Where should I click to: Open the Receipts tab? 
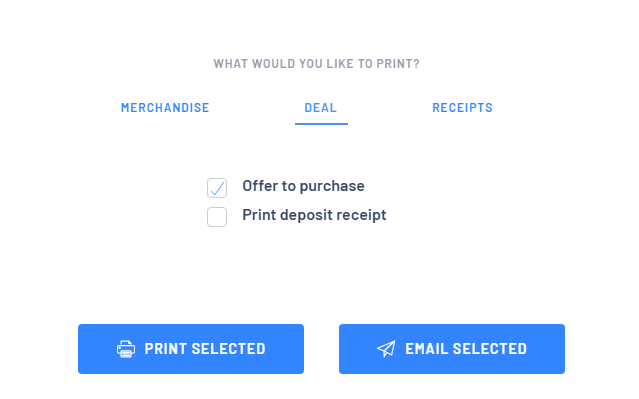(463, 108)
